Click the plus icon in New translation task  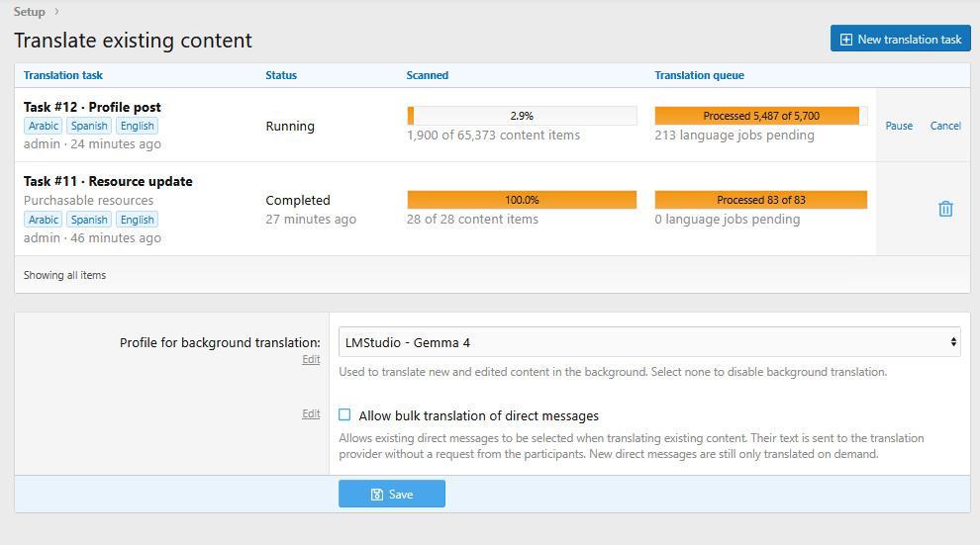click(x=845, y=40)
